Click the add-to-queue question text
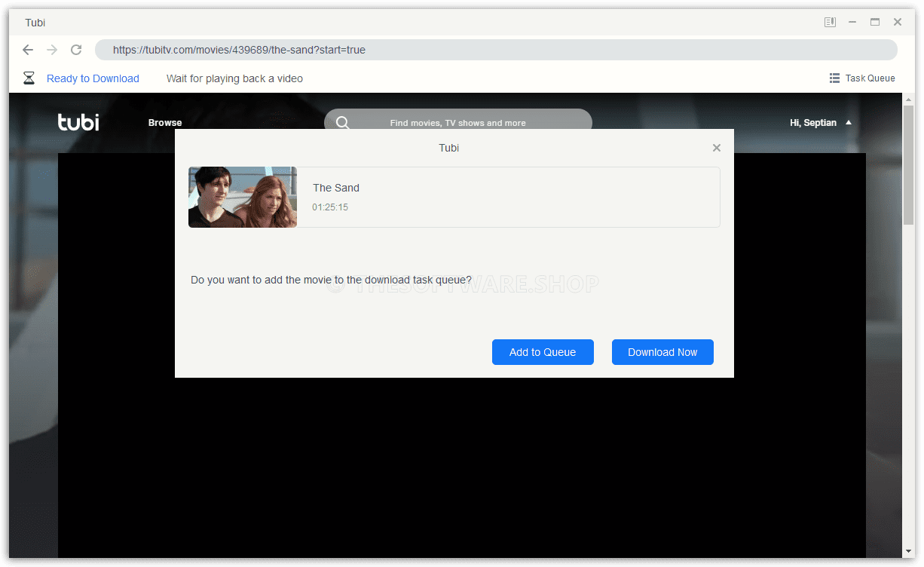Image resolution: width=924 pixels, height=567 pixels. pyautogui.click(x=331, y=280)
